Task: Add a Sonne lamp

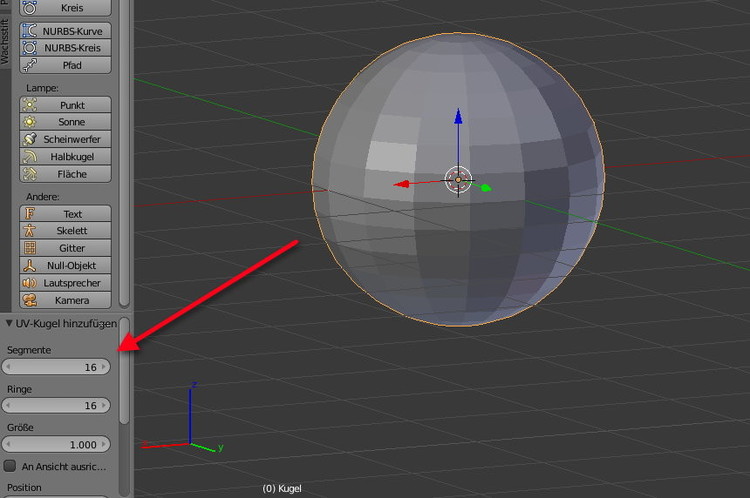Action: pyautogui.click(x=66, y=122)
